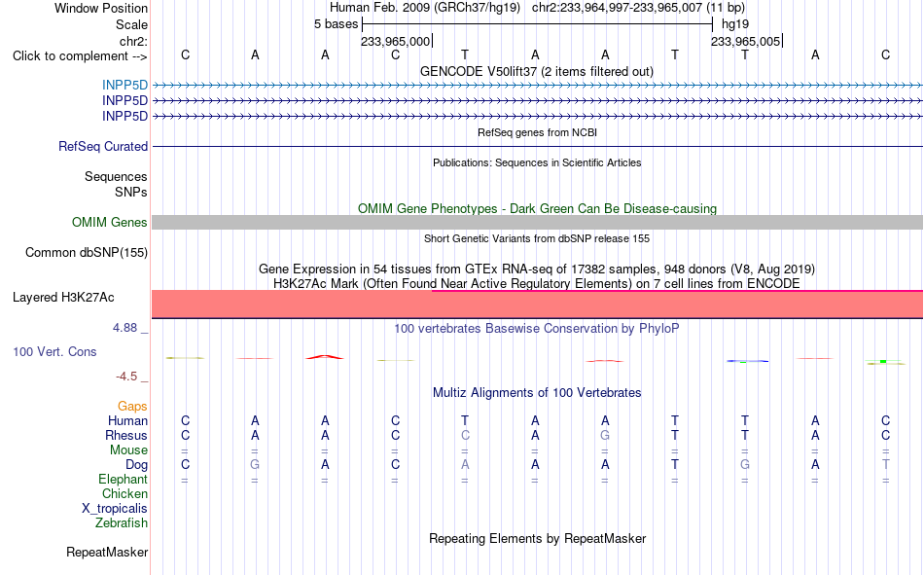Click 'Multiz Alignments of 100 Vertebrates' title
924x575 pixels.
click(x=537, y=393)
